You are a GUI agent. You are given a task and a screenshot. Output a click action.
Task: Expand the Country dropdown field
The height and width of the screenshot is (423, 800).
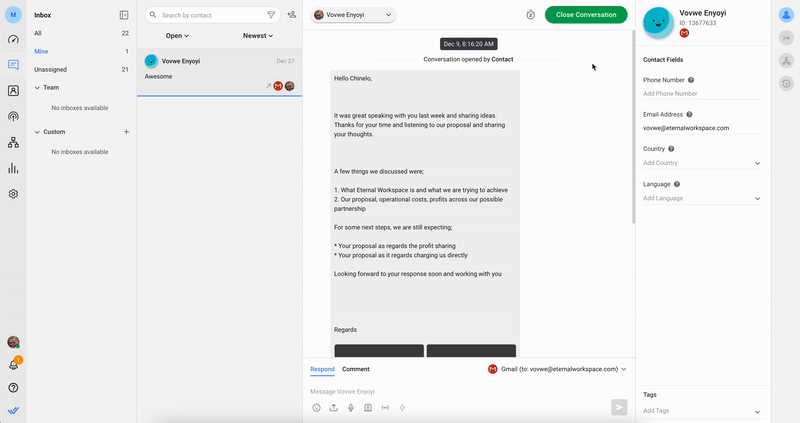click(x=757, y=163)
